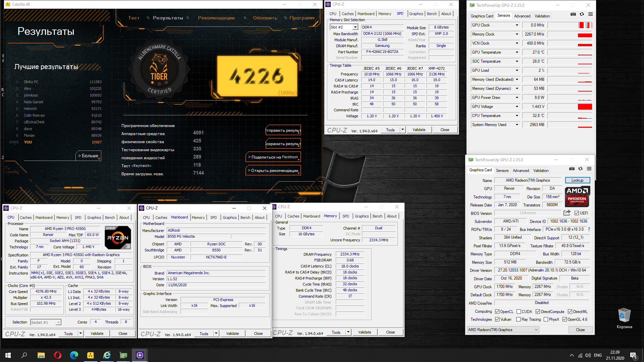This screenshot has height=362, width=644.
Task: Click Close button in GPU-Z Graphics Card window
Action: 580,330
